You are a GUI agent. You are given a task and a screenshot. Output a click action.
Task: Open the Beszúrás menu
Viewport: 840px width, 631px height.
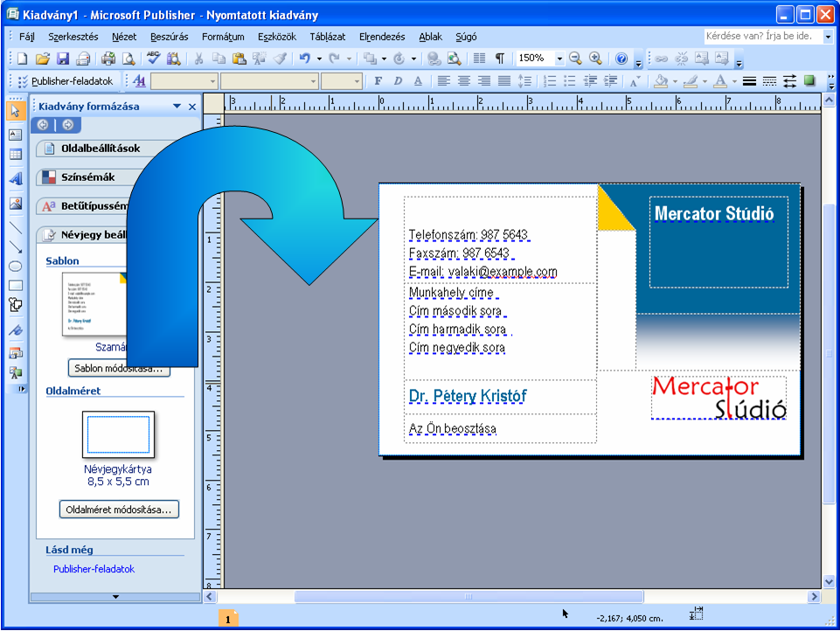point(170,37)
